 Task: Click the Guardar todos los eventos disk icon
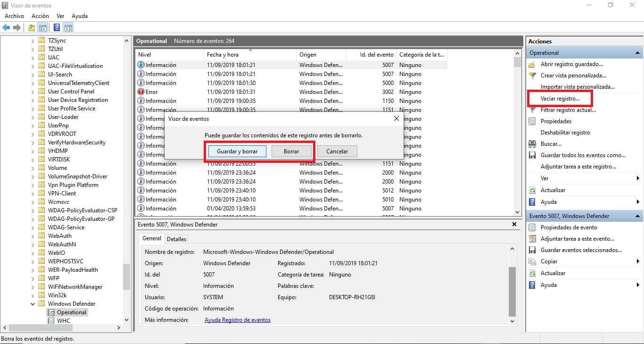click(532, 155)
